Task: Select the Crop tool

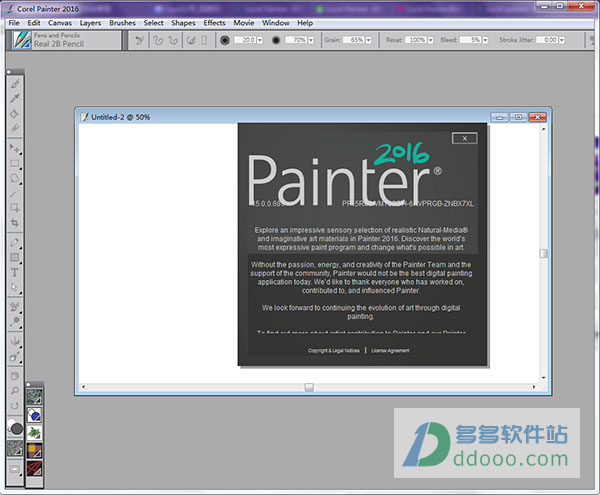Action: 15,223
